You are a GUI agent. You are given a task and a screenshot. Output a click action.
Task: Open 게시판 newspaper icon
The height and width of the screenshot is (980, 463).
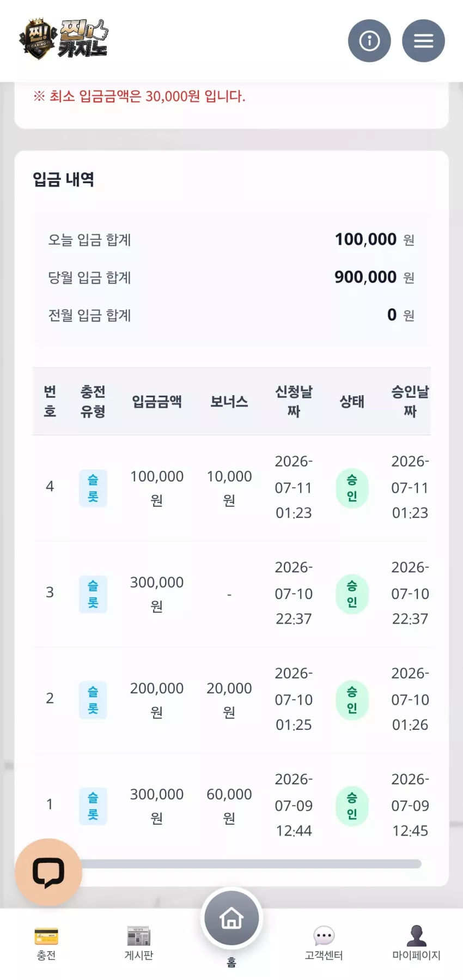click(x=139, y=936)
